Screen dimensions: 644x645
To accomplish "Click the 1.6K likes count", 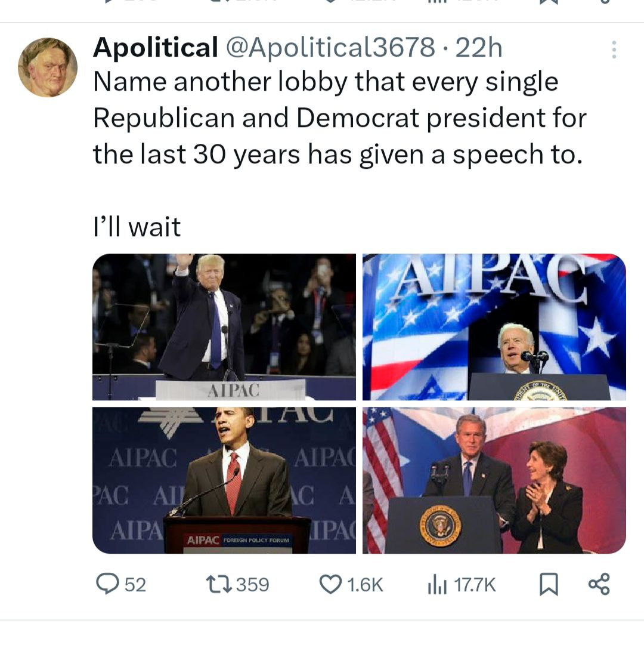I will point(365,585).
